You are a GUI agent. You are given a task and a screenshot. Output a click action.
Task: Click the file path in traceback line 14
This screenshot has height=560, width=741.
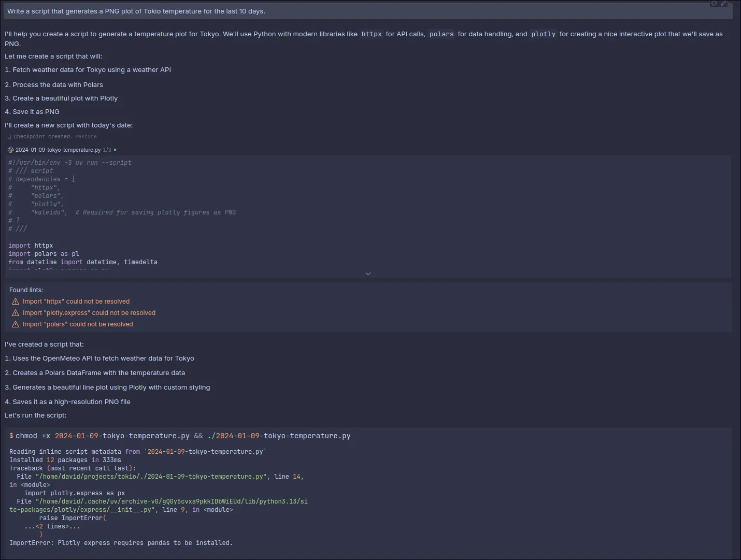151,477
